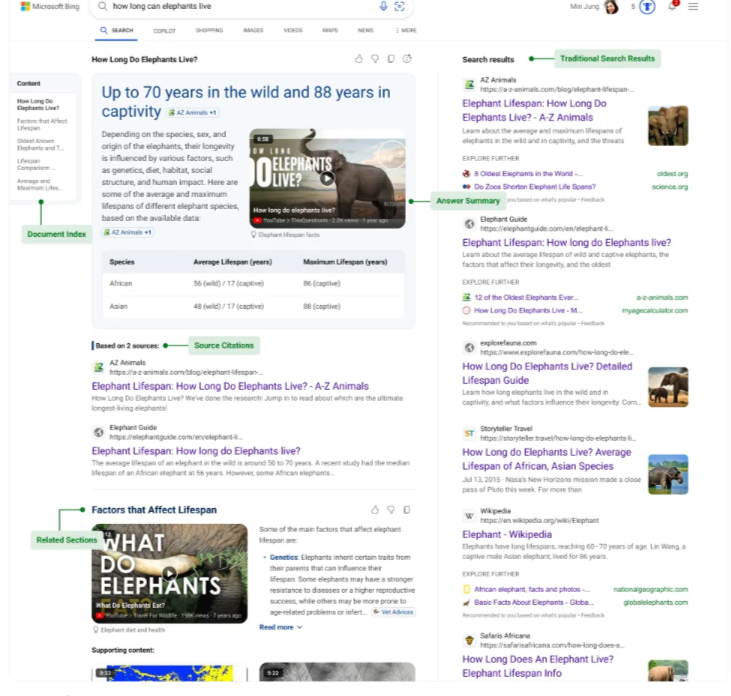
Task: Open the Wikipedia 'Elephant - Wikipedia' result
Action: [507, 535]
